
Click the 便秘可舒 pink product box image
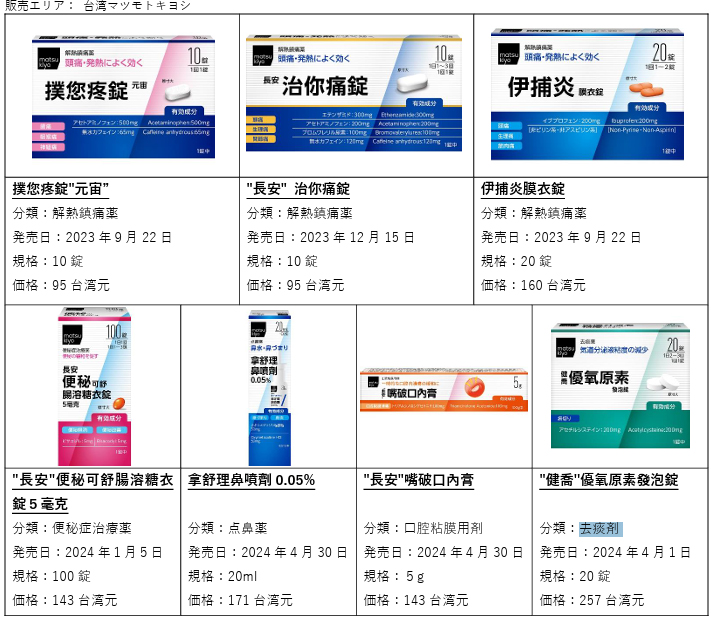[x=94, y=386]
